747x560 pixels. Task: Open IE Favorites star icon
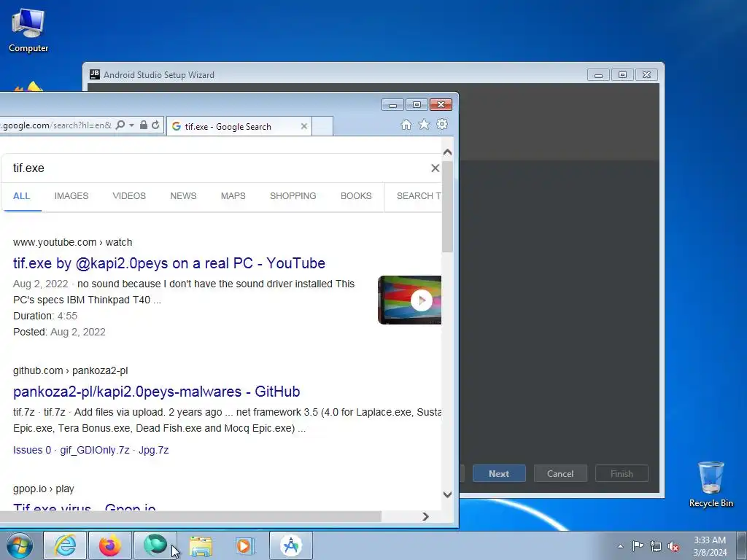pos(424,125)
